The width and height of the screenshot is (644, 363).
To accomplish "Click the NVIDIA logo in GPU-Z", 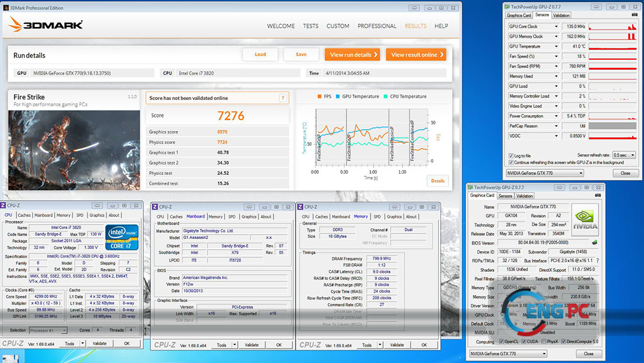I will pos(586,219).
